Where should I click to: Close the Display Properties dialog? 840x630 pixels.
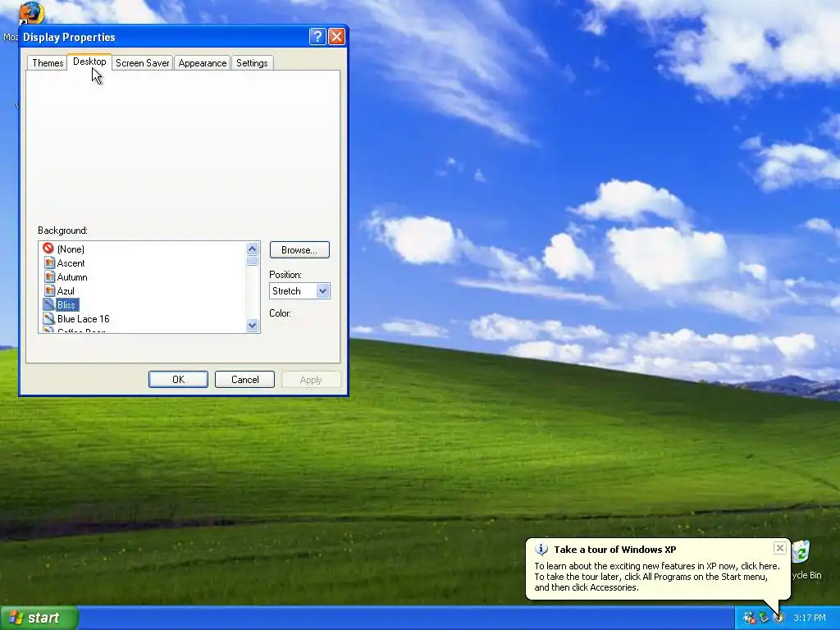coord(336,36)
